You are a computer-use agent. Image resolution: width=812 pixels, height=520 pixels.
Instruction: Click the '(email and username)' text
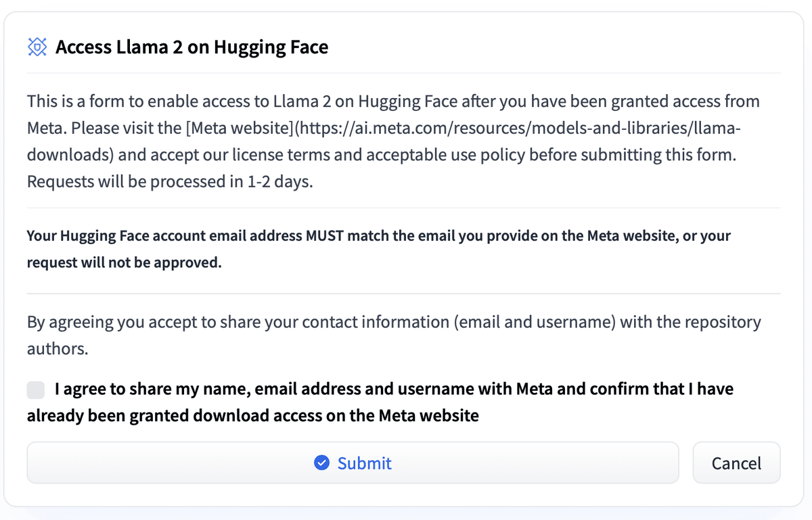(534, 323)
